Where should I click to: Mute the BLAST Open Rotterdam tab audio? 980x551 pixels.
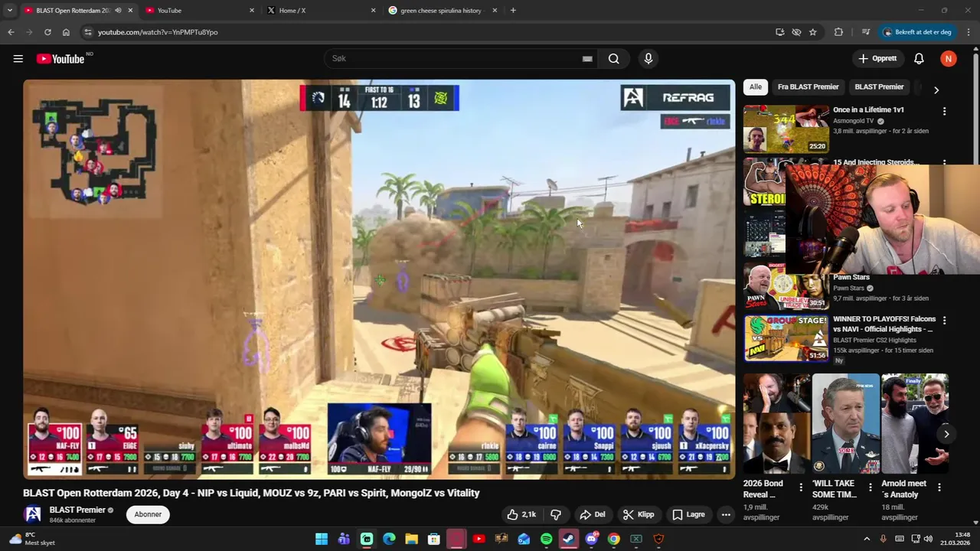(118, 11)
